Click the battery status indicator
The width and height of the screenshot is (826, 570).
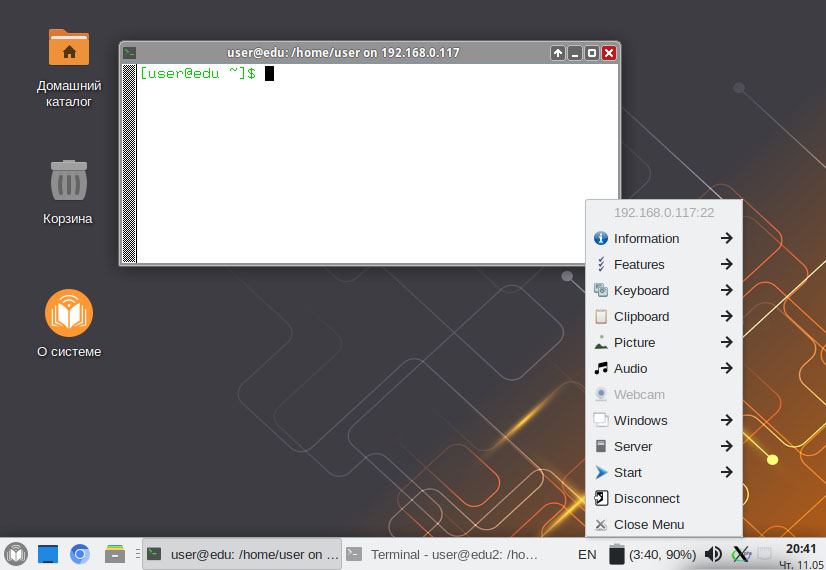pos(652,555)
